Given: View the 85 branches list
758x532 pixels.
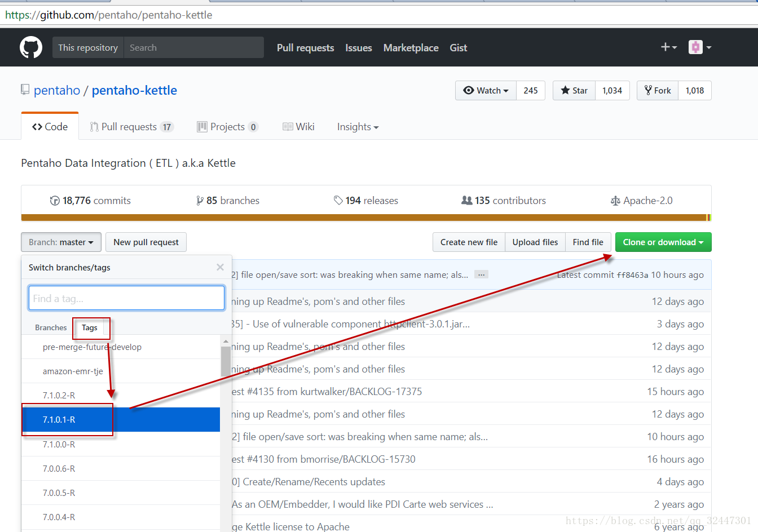Looking at the screenshot, I should (x=228, y=201).
